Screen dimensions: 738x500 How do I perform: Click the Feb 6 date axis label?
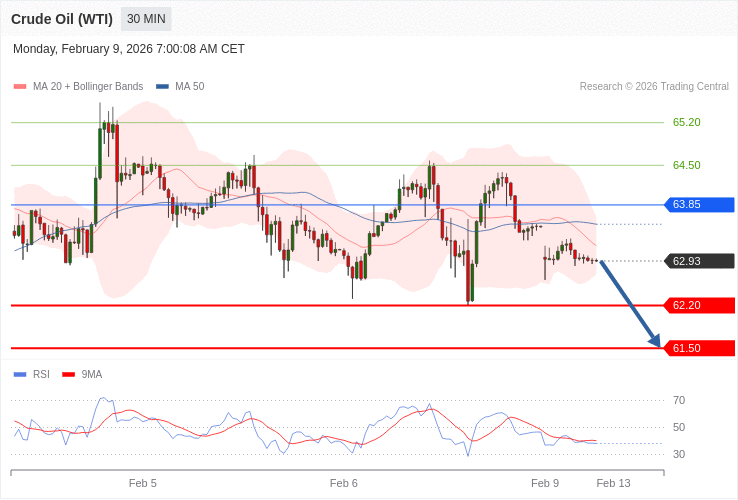(x=344, y=483)
